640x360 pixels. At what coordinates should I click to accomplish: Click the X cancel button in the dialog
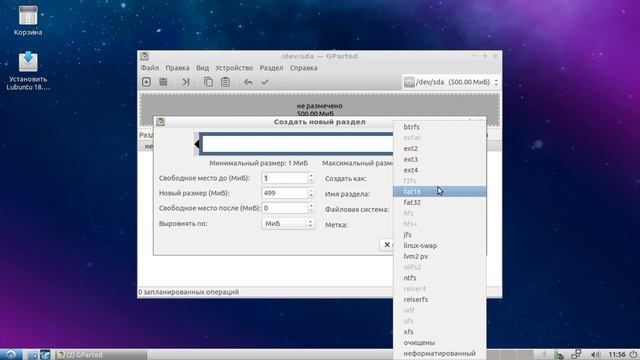coord(387,244)
